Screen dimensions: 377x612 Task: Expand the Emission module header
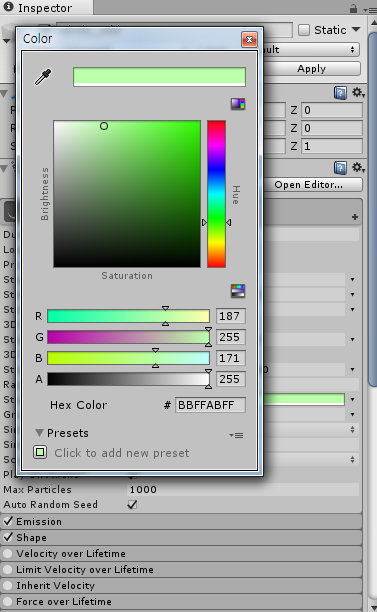tap(181, 521)
